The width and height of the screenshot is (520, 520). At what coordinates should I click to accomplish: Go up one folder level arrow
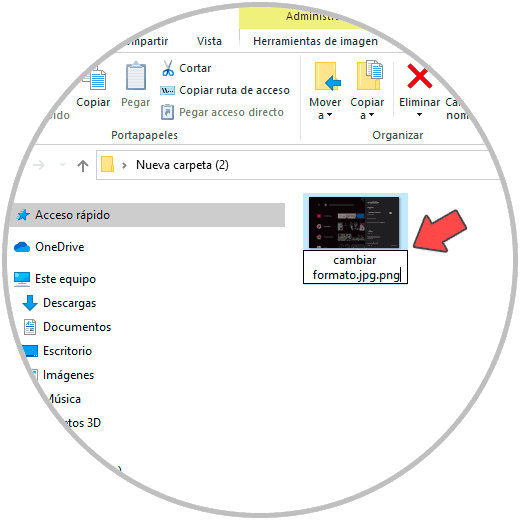pyautogui.click(x=83, y=165)
